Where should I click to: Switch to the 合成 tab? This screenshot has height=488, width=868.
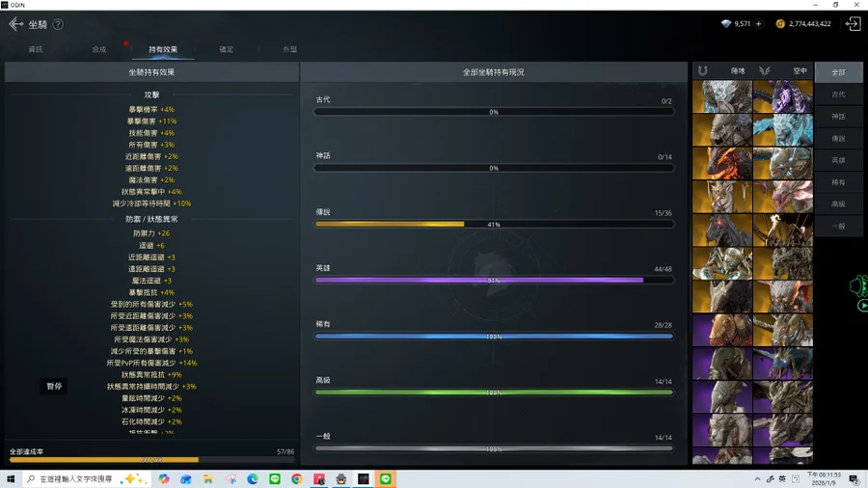coord(99,49)
